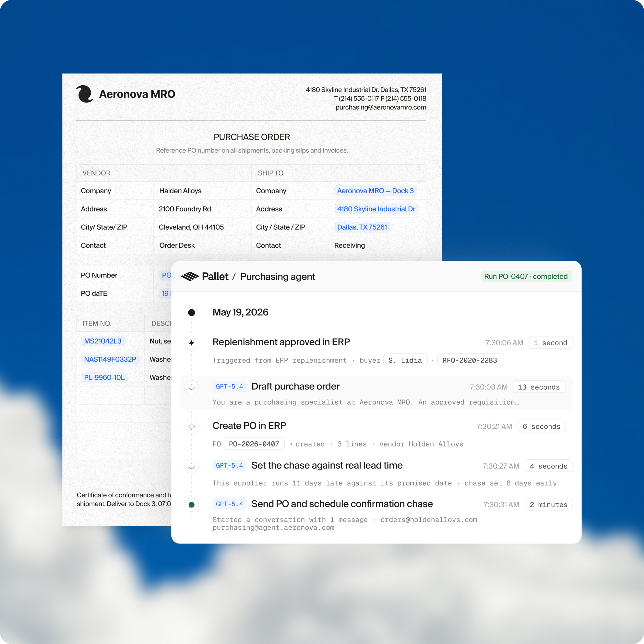Select the Draft purchase order step title
644x644 pixels.
point(295,386)
